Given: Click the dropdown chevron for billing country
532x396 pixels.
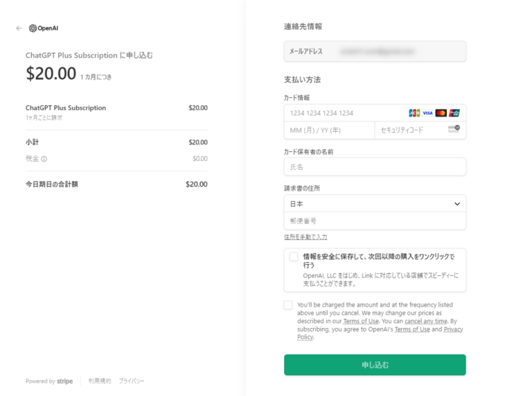Looking at the screenshot, I should 457,204.
